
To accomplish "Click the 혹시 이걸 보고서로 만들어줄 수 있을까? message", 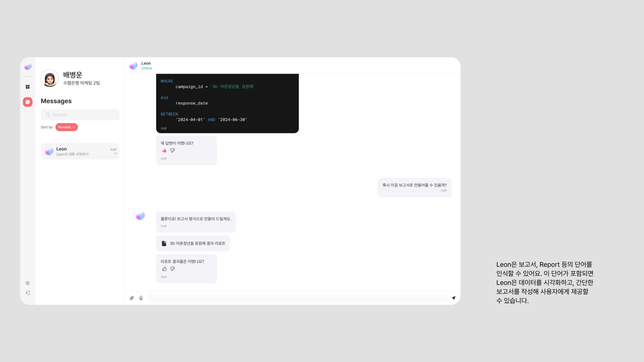I will pos(414,187).
